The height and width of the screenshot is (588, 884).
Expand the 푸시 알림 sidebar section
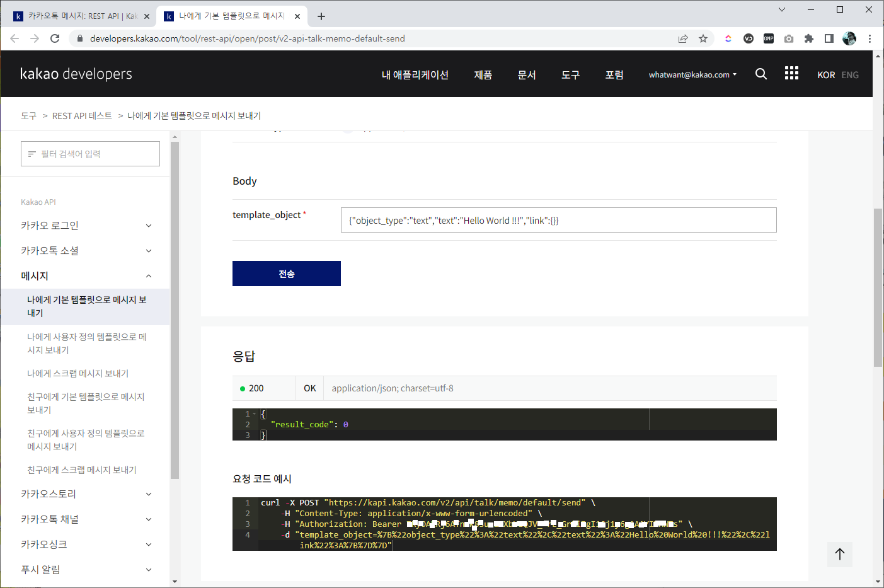click(x=149, y=570)
